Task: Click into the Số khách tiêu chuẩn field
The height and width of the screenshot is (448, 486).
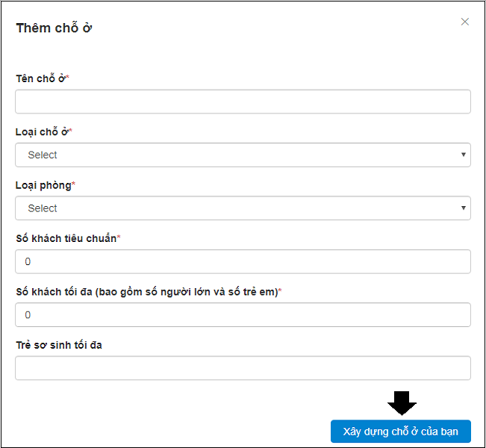Action: [243, 261]
